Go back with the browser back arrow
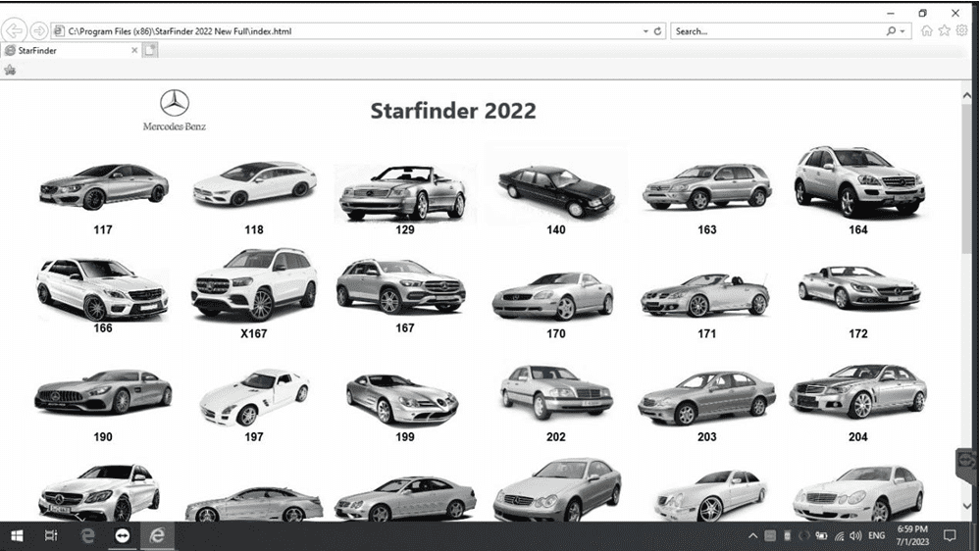 pos(15,30)
